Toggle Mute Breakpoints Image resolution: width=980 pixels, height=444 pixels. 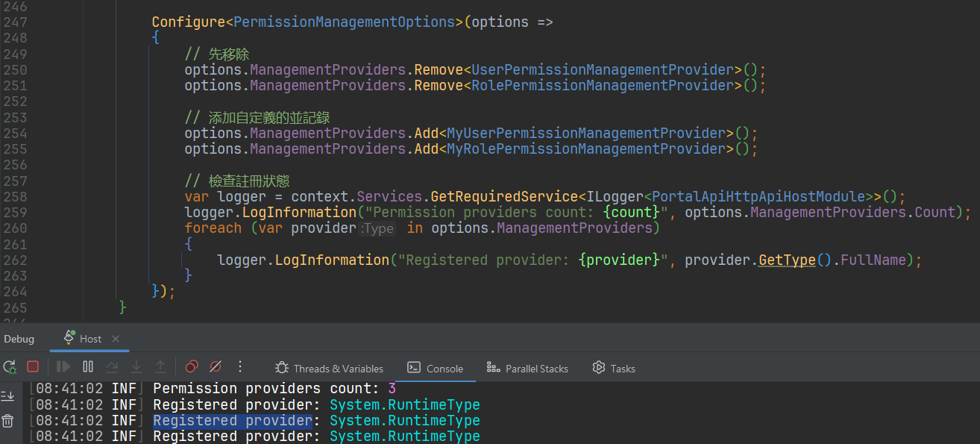[x=216, y=366]
